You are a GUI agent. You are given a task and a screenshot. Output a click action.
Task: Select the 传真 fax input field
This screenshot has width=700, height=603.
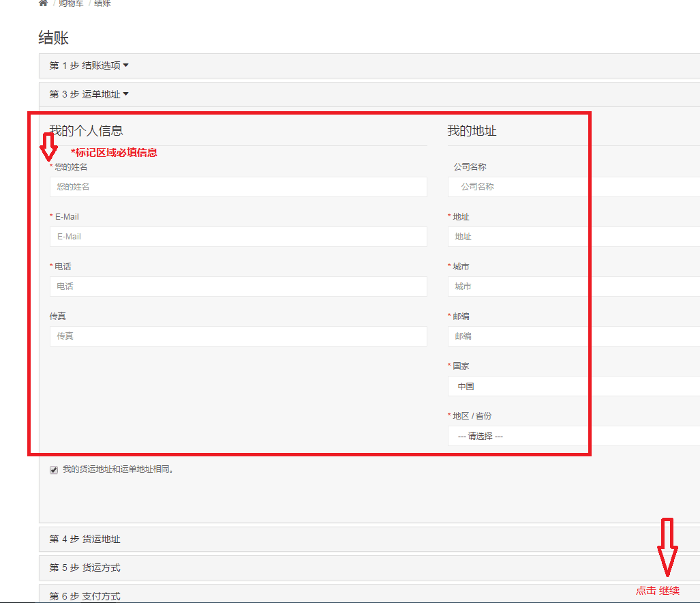pyautogui.click(x=238, y=336)
